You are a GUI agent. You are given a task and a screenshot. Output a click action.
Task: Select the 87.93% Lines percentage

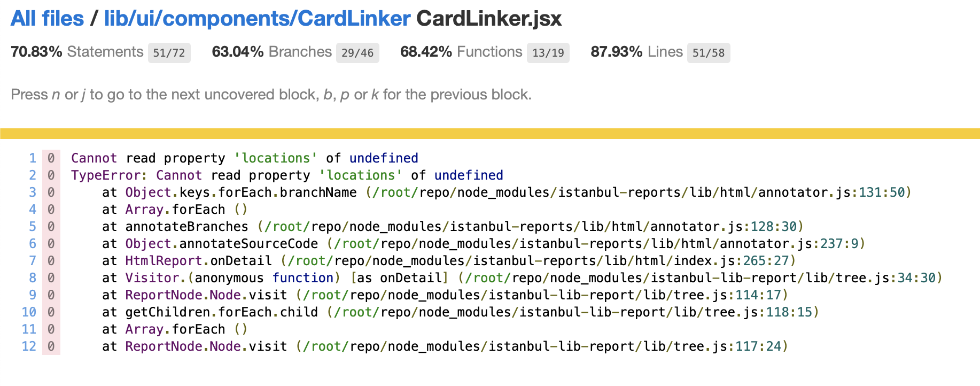[615, 52]
